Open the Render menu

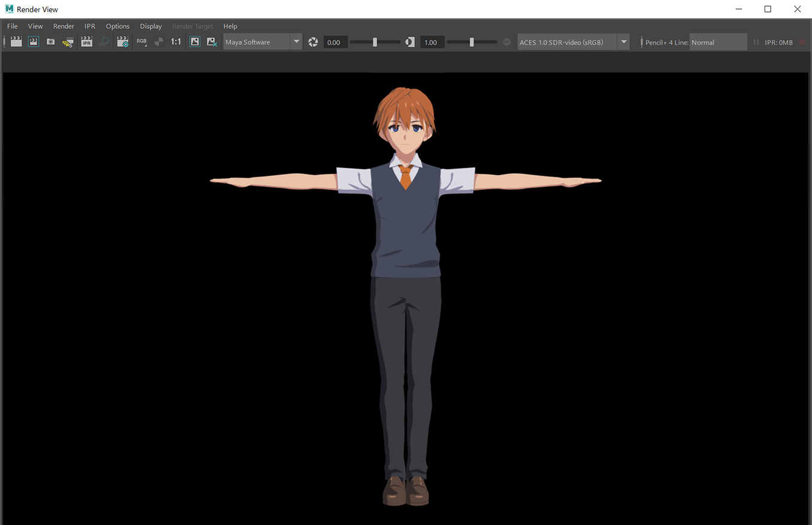point(63,26)
